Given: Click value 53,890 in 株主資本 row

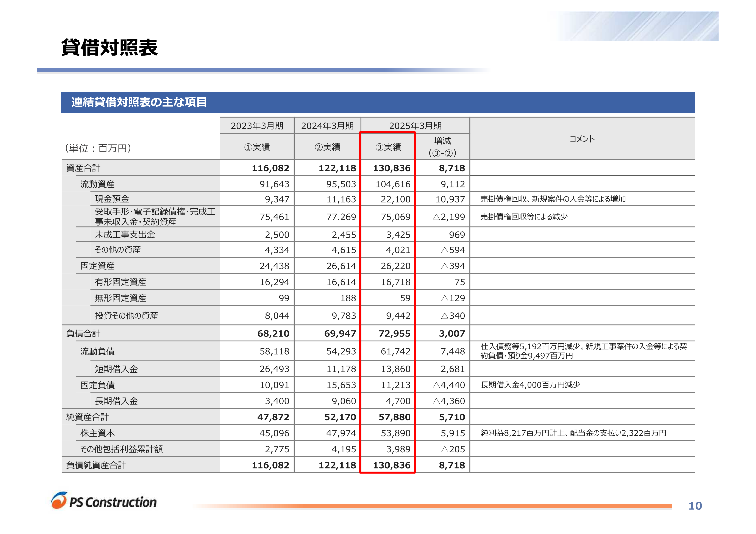Looking at the screenshot, I should (x=395, y=433).
